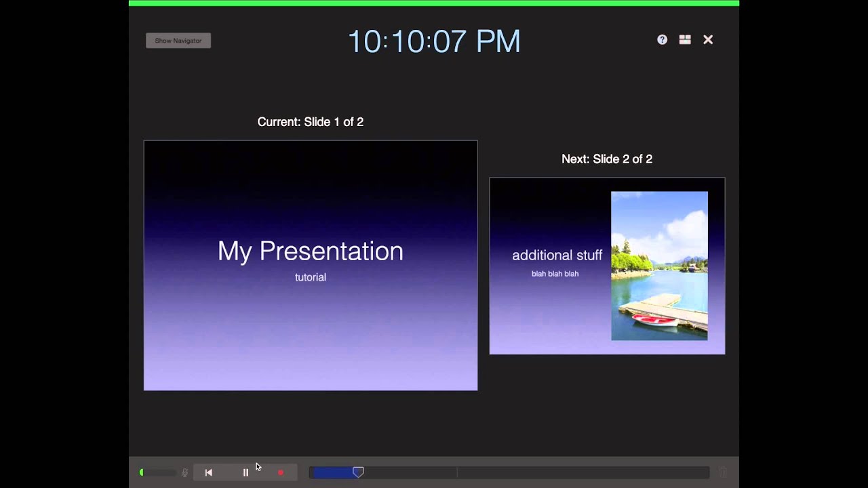This screenshot has height=488, width=868.
Task: Click the Show Navigator button
Action: coord(178,41)
